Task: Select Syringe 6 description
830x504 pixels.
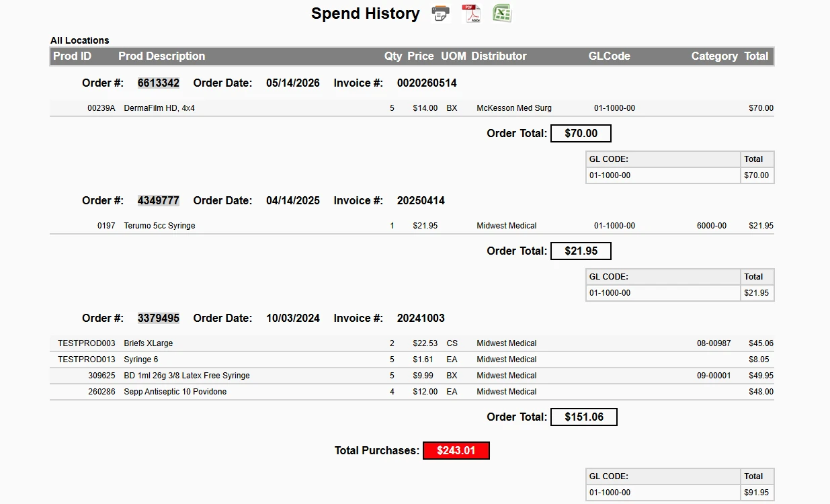Action: click(141, 359)
